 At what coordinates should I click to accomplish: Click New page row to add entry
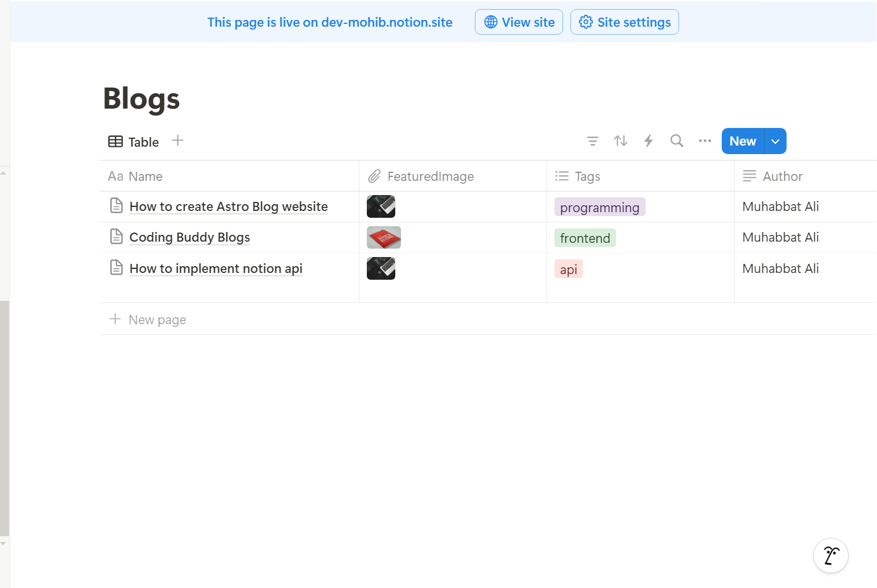click(158, 320)
